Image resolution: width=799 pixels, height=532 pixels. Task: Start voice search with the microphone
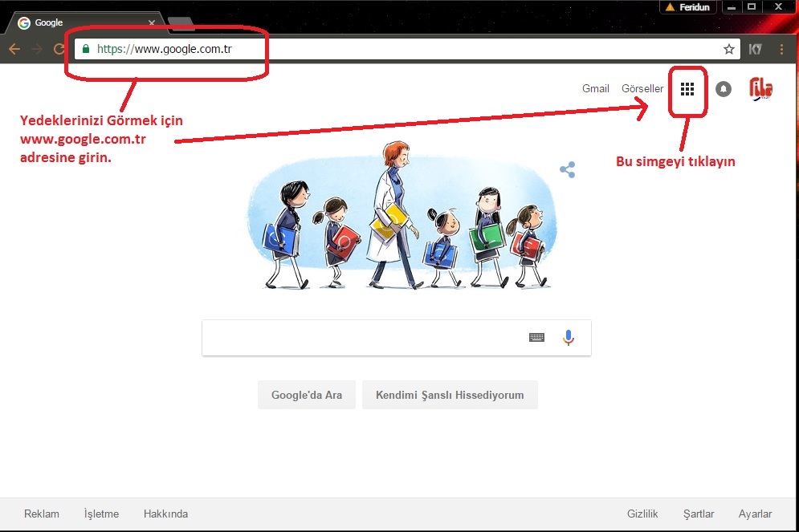click(569, 338)
